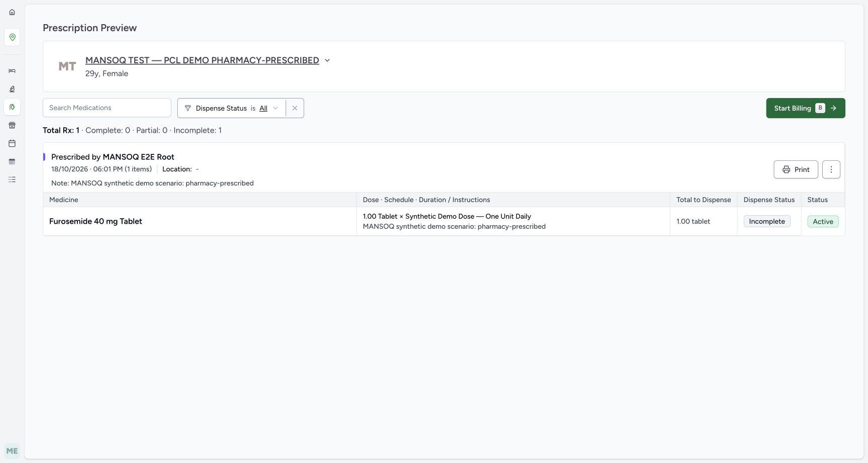Click the '1.00 Tablet × Synthetic Demo Dose' text
The width and height of the screenshot is (868, 463).
click(418, 216)
